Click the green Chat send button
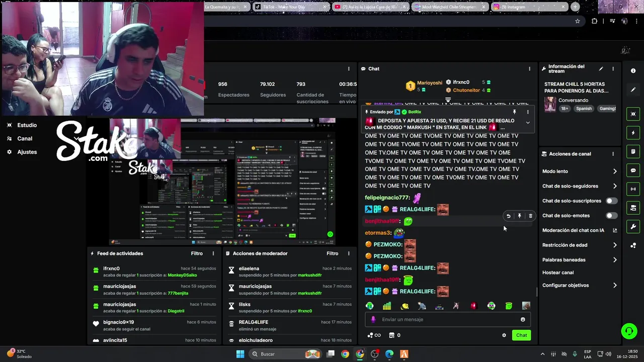The image size is (644, 362). coord(521,335)
